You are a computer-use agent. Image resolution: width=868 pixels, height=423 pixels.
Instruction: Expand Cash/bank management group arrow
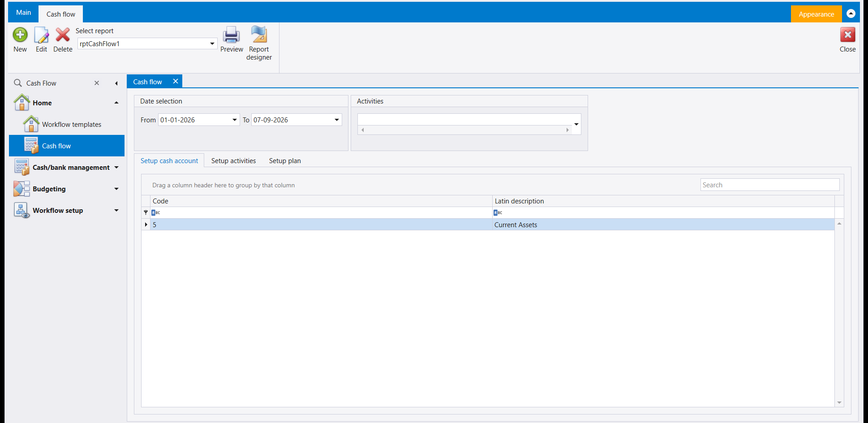coord(116,167)
